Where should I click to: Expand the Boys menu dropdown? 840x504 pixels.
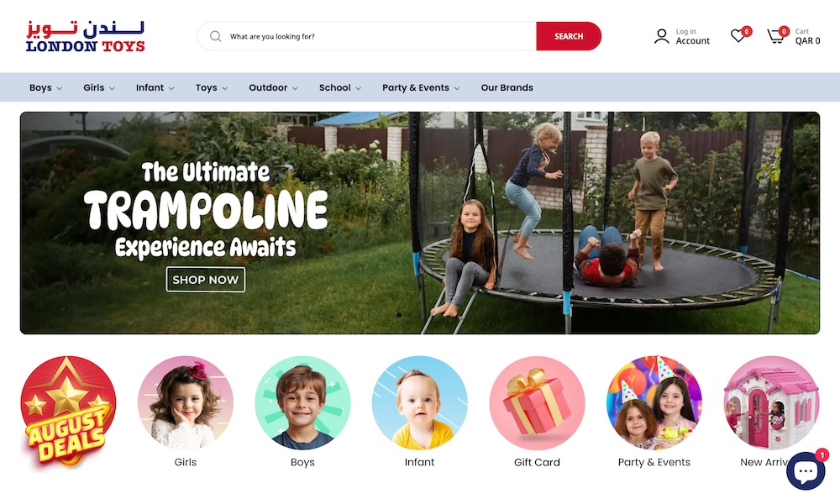click(45, 88)
